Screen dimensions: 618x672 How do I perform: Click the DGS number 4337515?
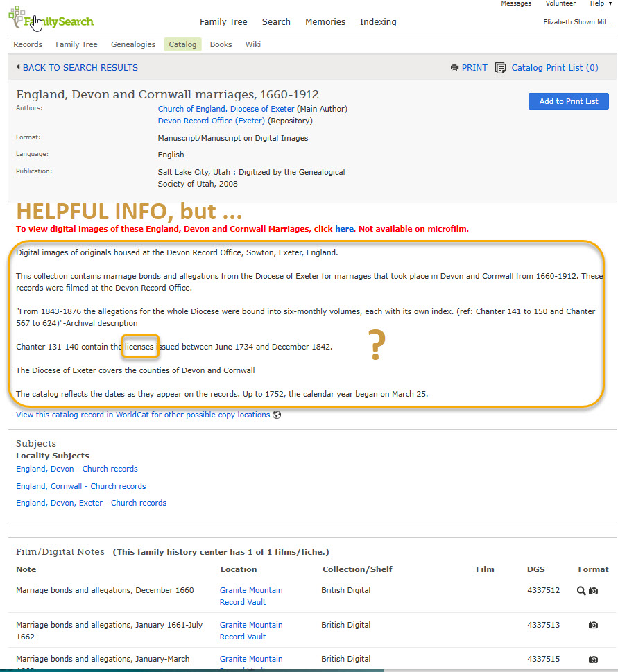[x=543, y=659]
